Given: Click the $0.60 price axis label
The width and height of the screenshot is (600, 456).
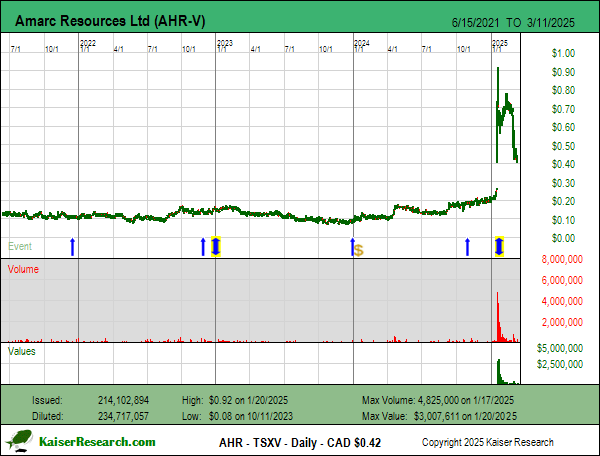Looking at the screenshot, I should [x=563, y=127].
